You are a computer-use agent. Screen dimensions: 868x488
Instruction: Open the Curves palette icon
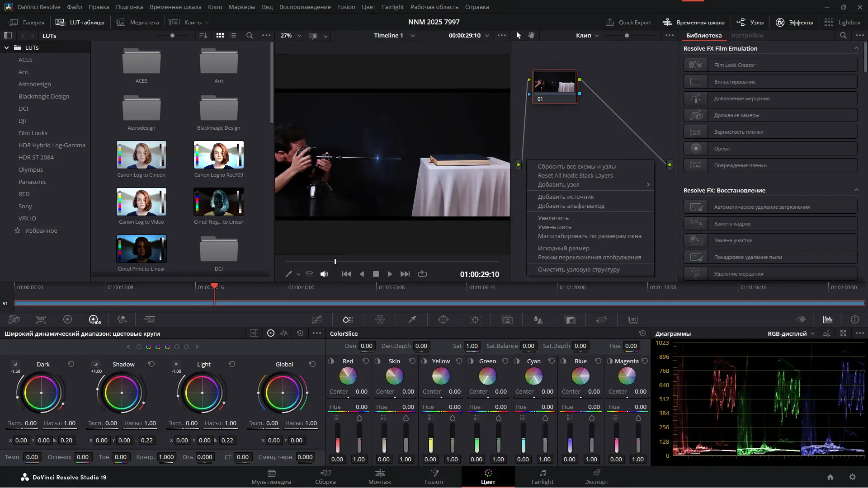coord(316,319)
